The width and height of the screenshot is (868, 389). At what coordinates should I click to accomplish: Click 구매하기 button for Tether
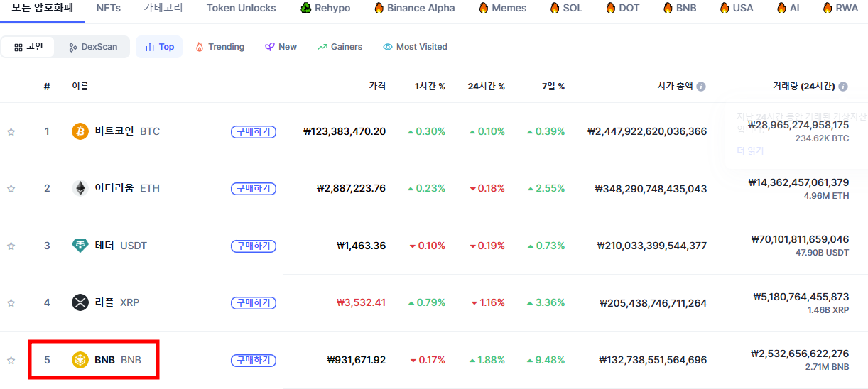(x=254, y=246)
